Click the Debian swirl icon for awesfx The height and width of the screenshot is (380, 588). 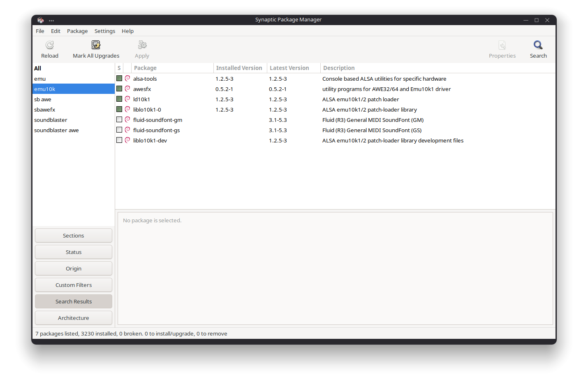point(127,89)
